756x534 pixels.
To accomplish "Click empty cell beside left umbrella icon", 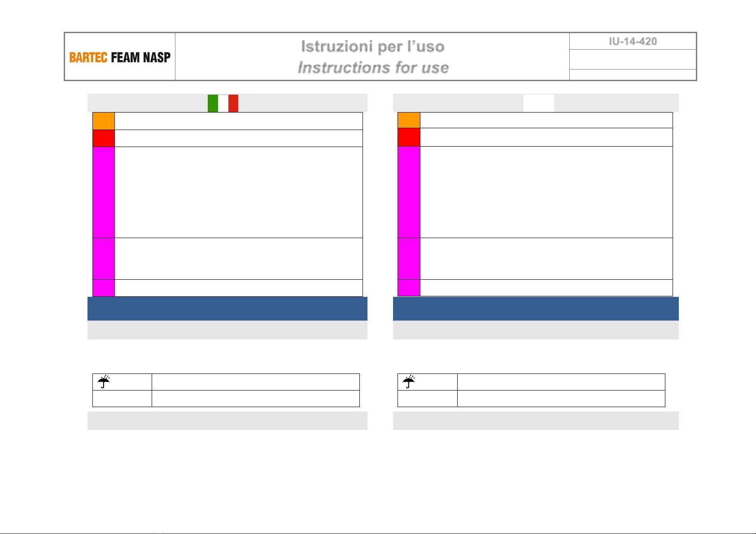I will [255, 382].
